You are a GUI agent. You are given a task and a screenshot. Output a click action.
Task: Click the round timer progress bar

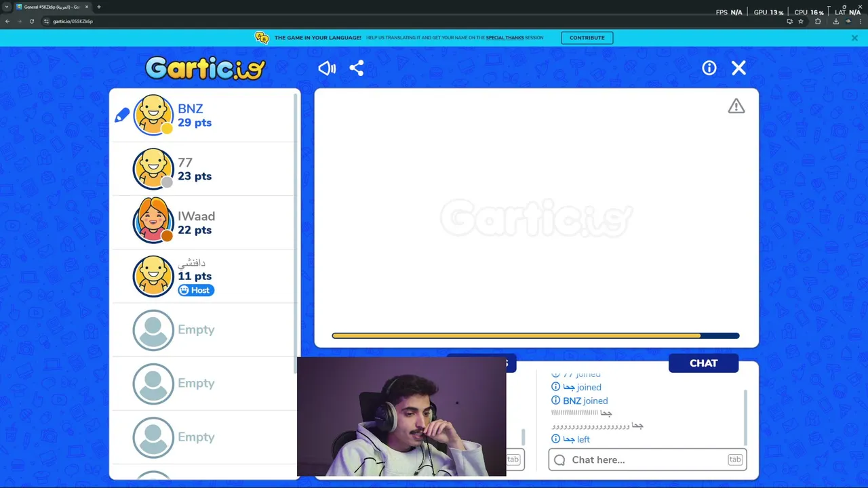click(536, 335)
